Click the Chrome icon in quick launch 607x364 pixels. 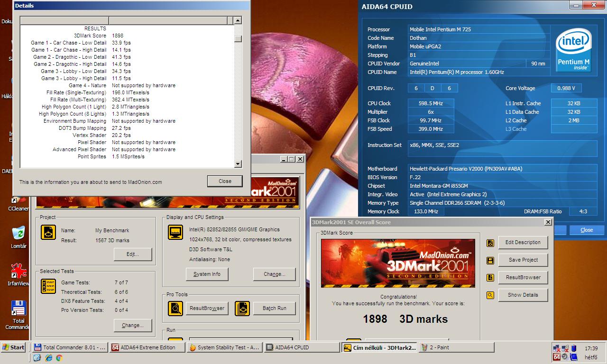(x=59, y=358)
